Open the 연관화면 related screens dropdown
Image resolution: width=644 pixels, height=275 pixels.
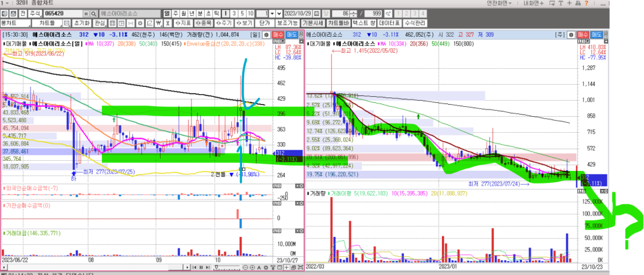499,3
